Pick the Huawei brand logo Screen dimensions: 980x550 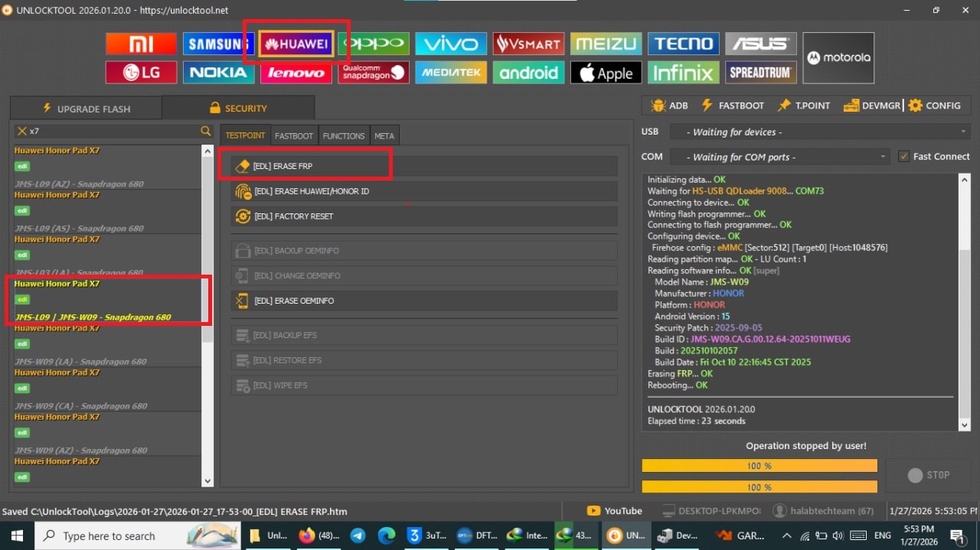click(296, 44)
